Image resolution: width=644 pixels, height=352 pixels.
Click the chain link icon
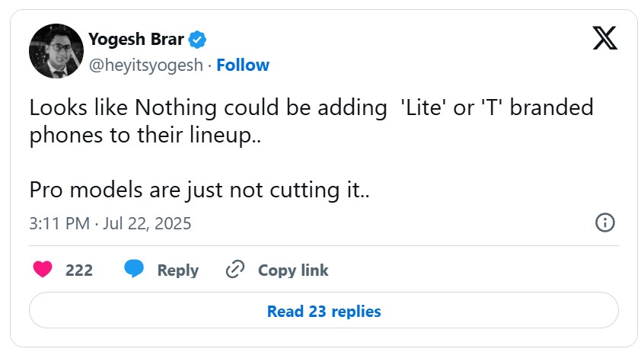tap(235, 270)
